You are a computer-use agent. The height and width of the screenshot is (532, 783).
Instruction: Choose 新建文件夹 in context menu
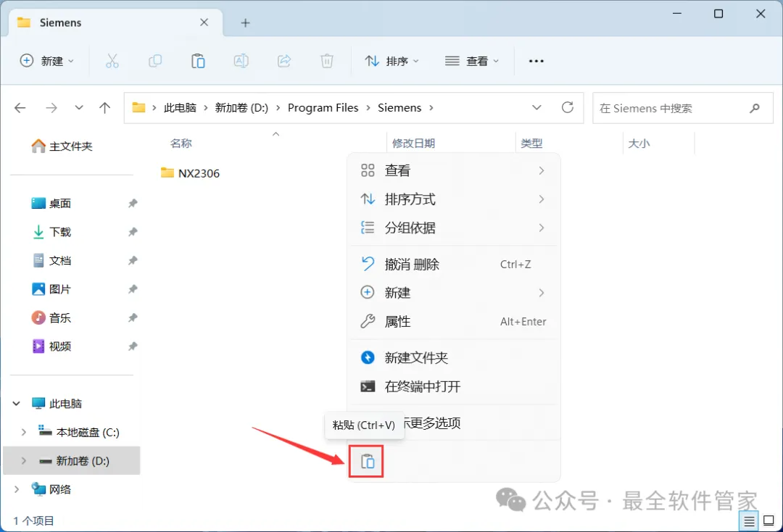[x=453, y=357]
